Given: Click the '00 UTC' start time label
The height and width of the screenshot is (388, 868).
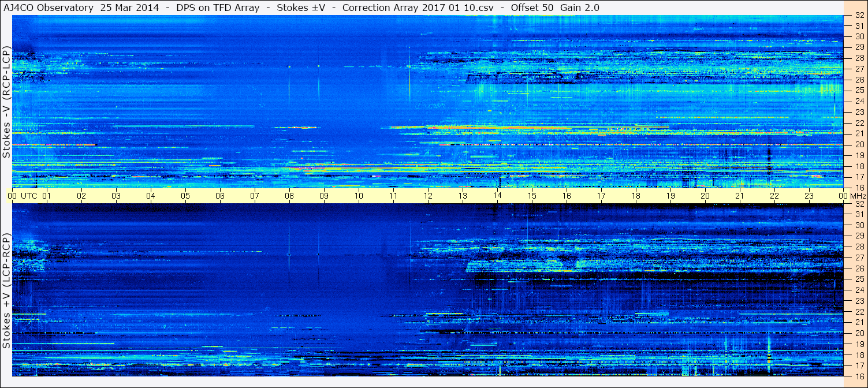Looking at the screenshot, I should [23, 196].
